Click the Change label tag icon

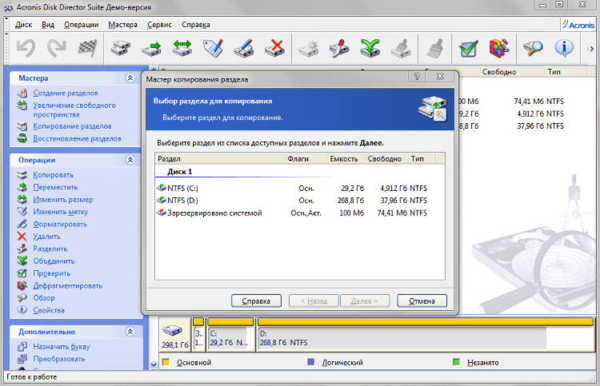click(x=213, y=48)
